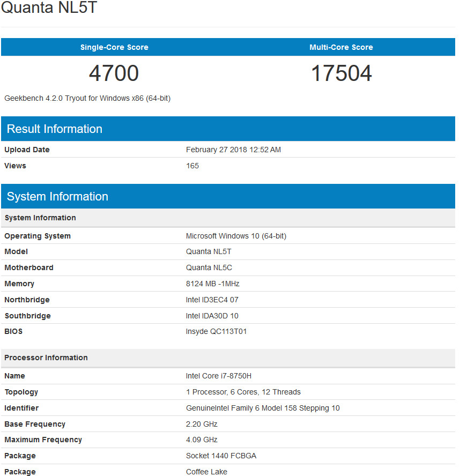This screenshot has height=476, width=460.
Task: Click the Processor Information subsection heading
Action: click(46, 358)
